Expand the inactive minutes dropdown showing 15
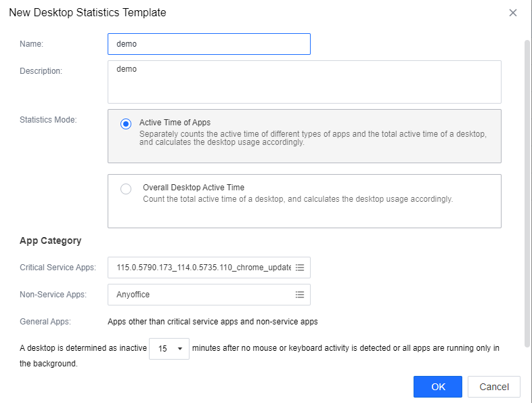This screenshot has width=532, height=403. point(169,348)
